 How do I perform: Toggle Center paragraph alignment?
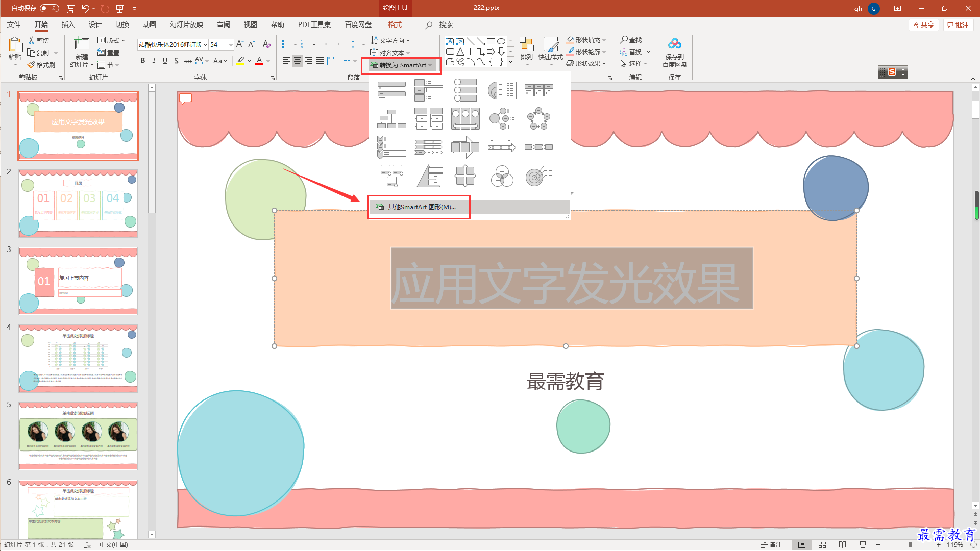298,61
